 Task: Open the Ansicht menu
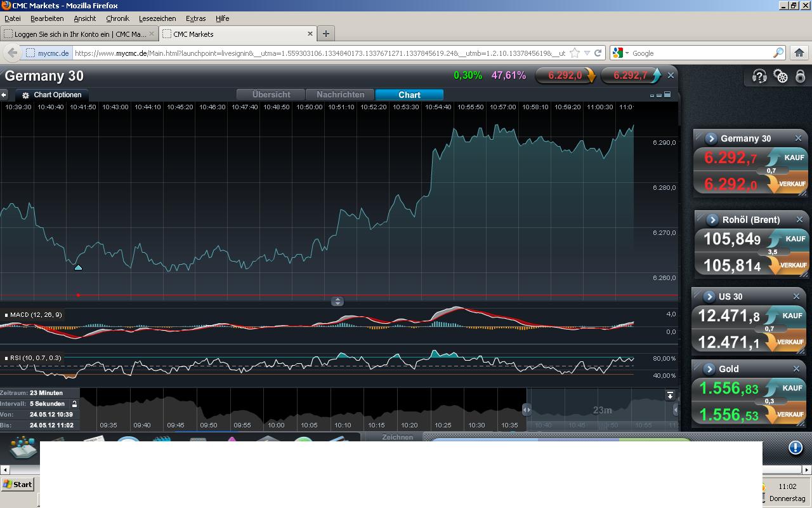pyautogui.click(x=85, y=18)
